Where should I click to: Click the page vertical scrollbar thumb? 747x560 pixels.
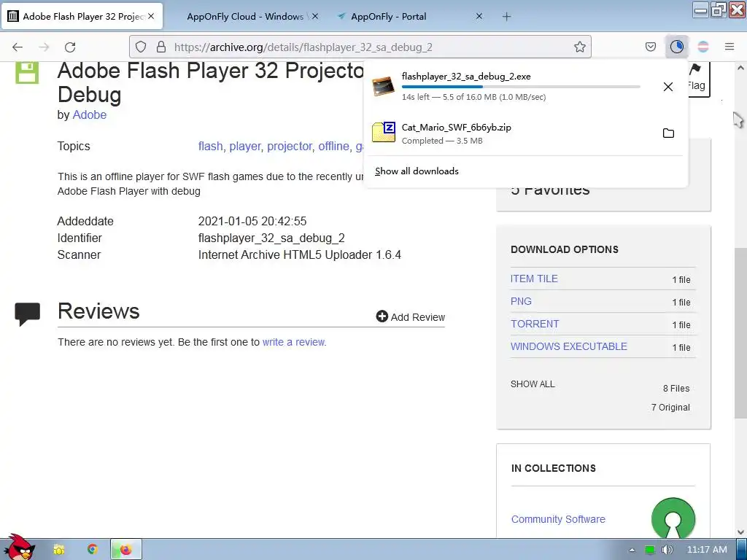click(740, 333)
